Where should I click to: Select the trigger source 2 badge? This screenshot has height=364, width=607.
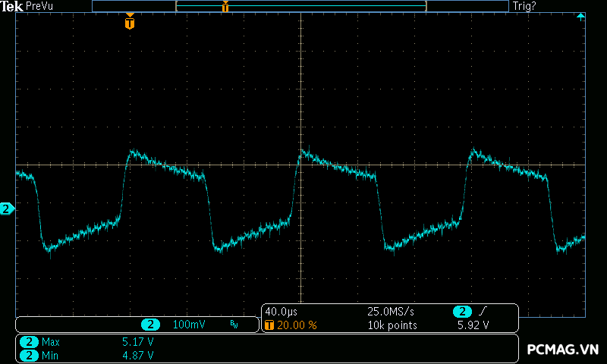pos(461,312)
